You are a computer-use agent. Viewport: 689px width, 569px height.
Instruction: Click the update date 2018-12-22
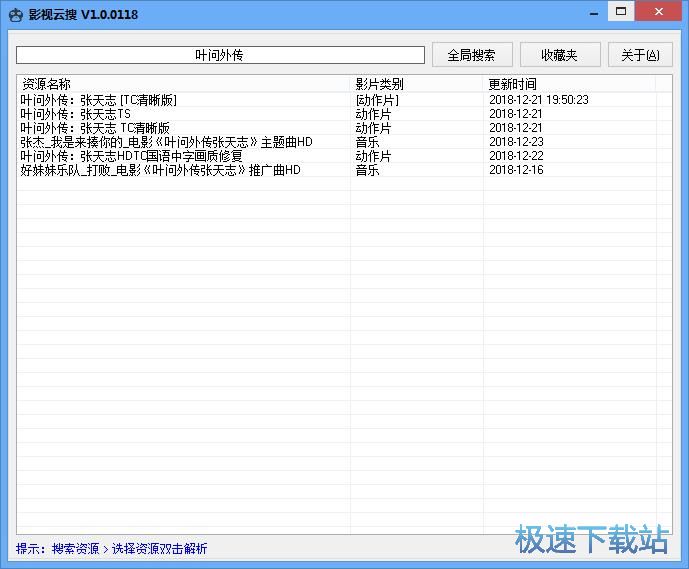coord(516,156)
